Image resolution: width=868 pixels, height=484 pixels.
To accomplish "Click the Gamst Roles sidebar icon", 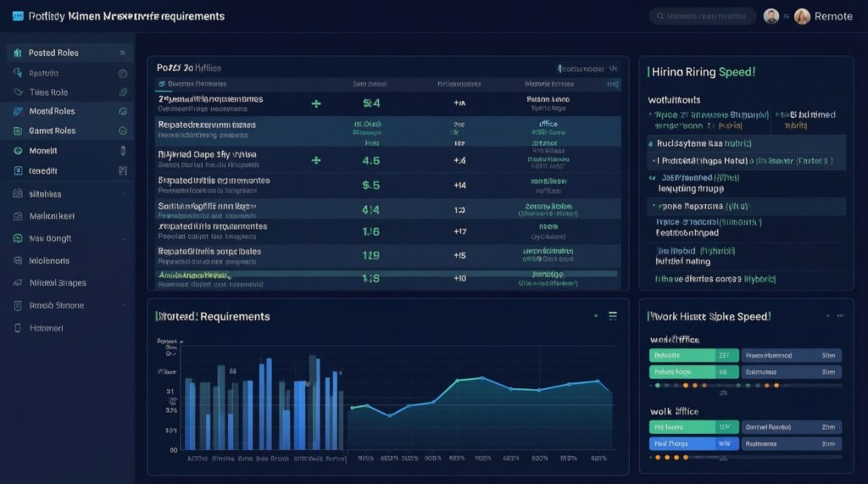I will click(18, 131).
